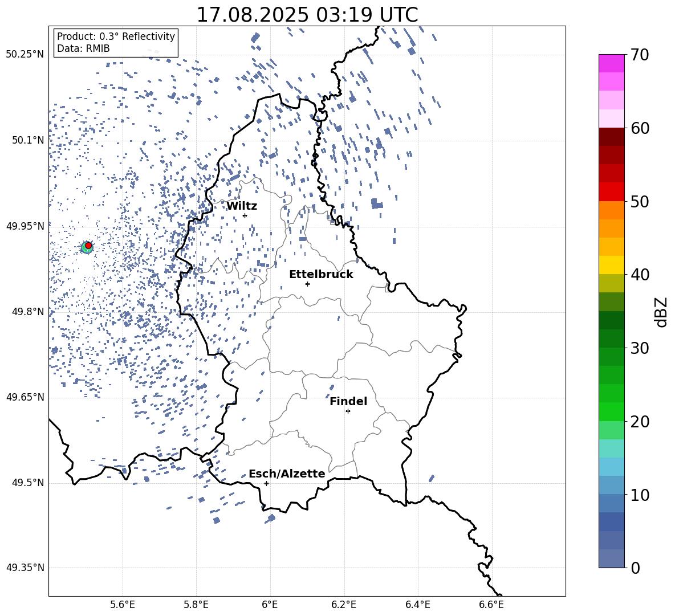Click the 'Product: 0.3° Reflectivity' label
The image size is (675, 616).
tap(116, 36)
